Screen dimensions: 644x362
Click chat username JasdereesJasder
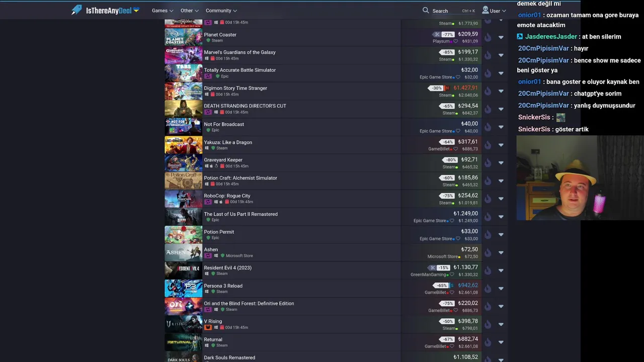tap(551, 37)
